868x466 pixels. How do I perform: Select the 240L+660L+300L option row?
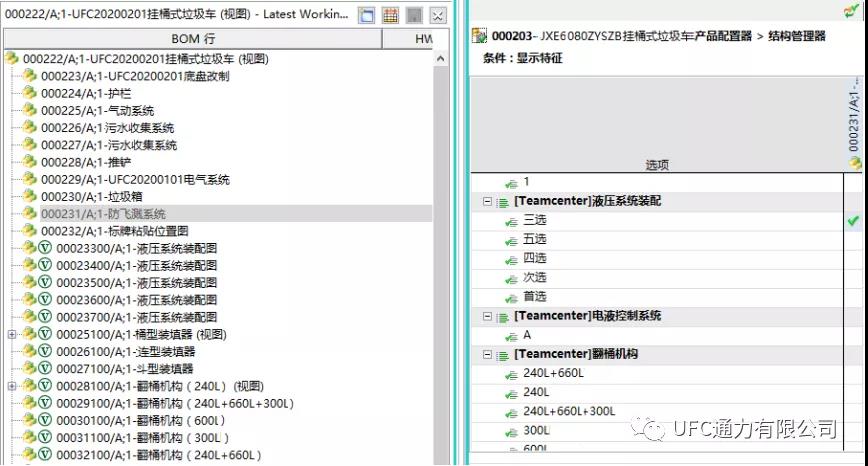pos(569,411)
